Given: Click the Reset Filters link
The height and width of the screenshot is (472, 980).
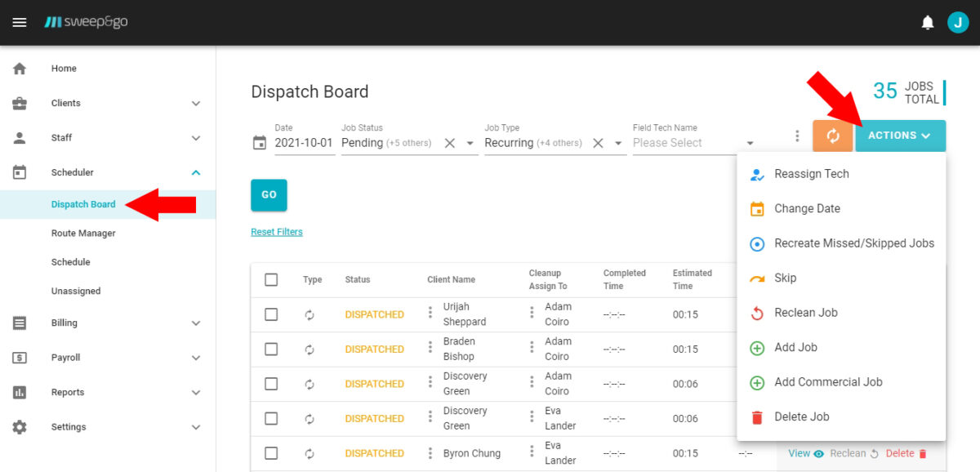Looking at the screenshot, I should point(277,232).
